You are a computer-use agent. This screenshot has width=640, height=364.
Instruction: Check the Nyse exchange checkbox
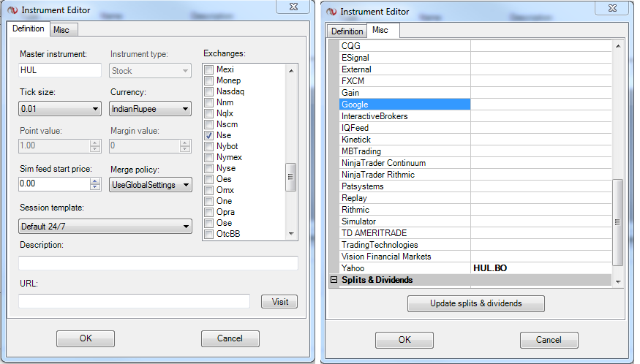tap(209, 168)
